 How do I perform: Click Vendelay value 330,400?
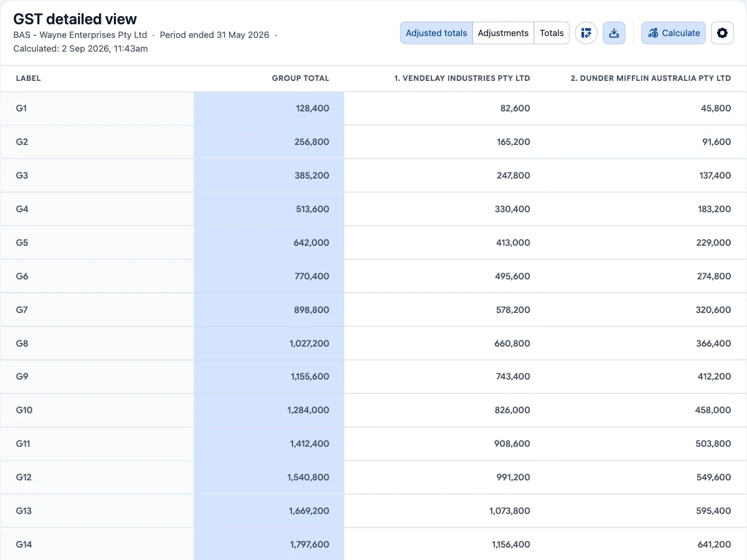513,209
